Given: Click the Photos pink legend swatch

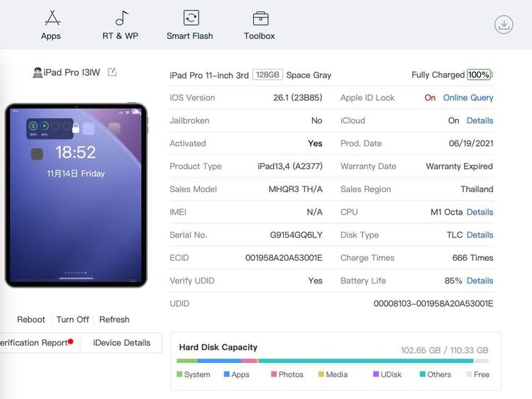Looking at the screenshot, I should (274, 374).
